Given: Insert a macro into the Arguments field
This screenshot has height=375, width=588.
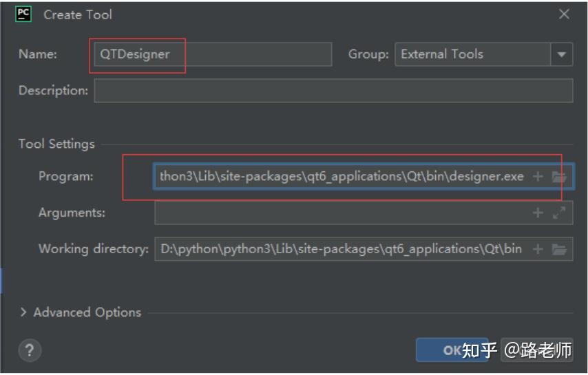Looking at the screenshot, I should click(538, 213).
